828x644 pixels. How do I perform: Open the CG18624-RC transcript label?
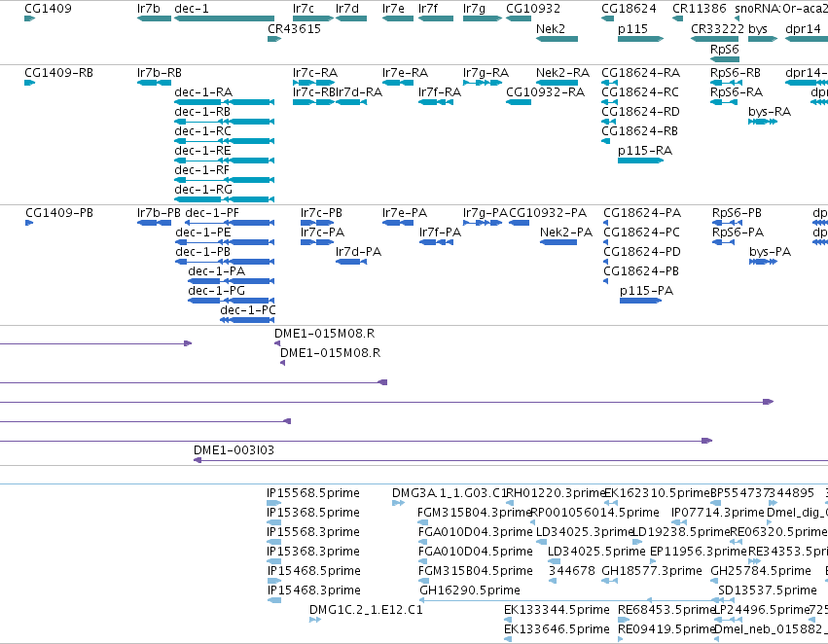pyautogui.click(x=640, y=91)
